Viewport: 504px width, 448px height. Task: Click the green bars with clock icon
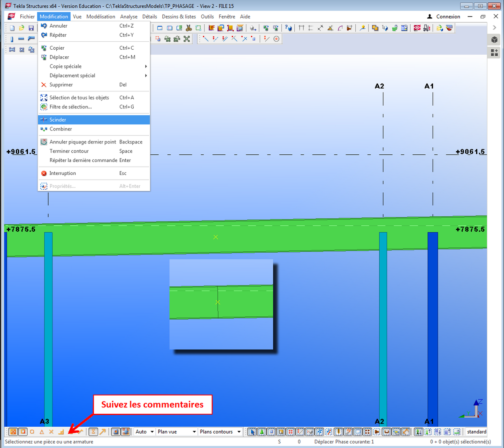click(395, 28)
